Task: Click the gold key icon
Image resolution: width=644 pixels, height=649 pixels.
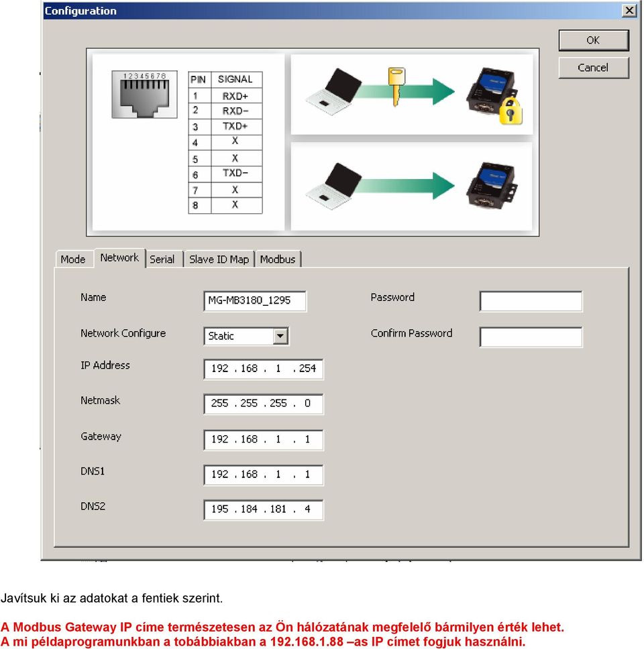Action: 396,86
